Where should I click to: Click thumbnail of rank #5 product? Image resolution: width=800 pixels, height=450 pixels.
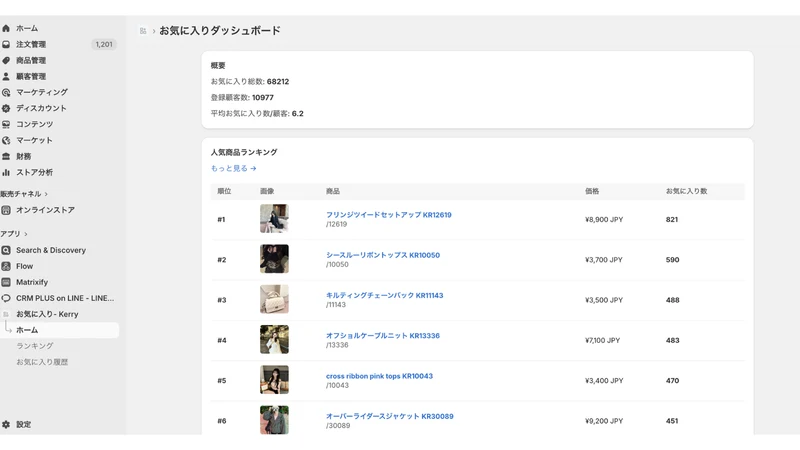pyautogui.click(x=274, y=380)
